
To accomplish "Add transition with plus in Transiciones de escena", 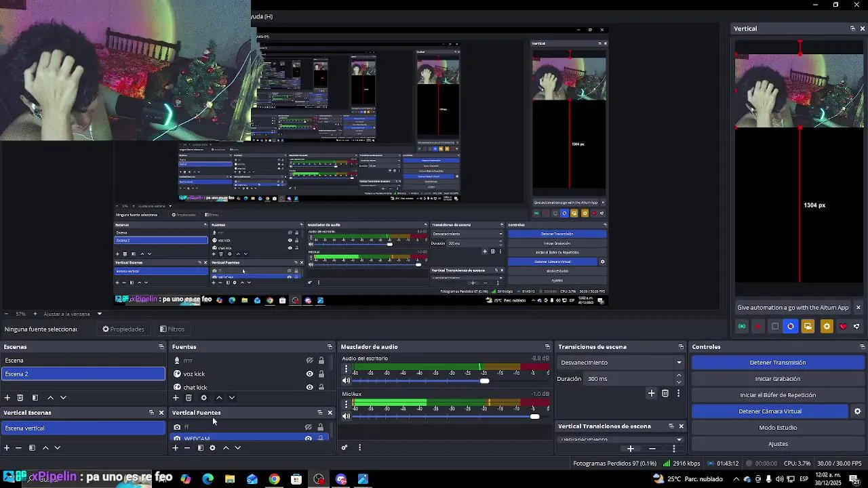I will (x=651, y=393).
